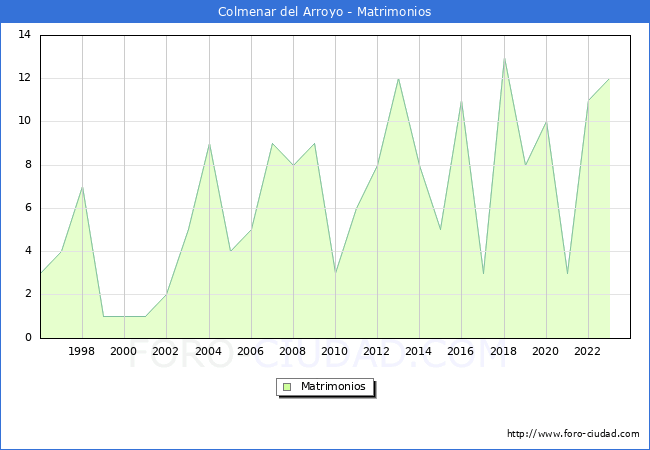Click the 1998 peak data point at 7
650x450 pixels.
pyautogui.click(x=82, y=187)
